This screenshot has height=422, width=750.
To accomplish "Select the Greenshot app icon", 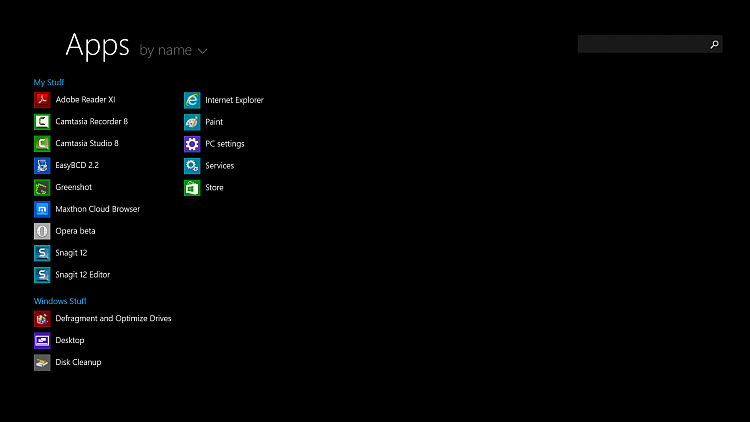I will (x=42, y=188).
